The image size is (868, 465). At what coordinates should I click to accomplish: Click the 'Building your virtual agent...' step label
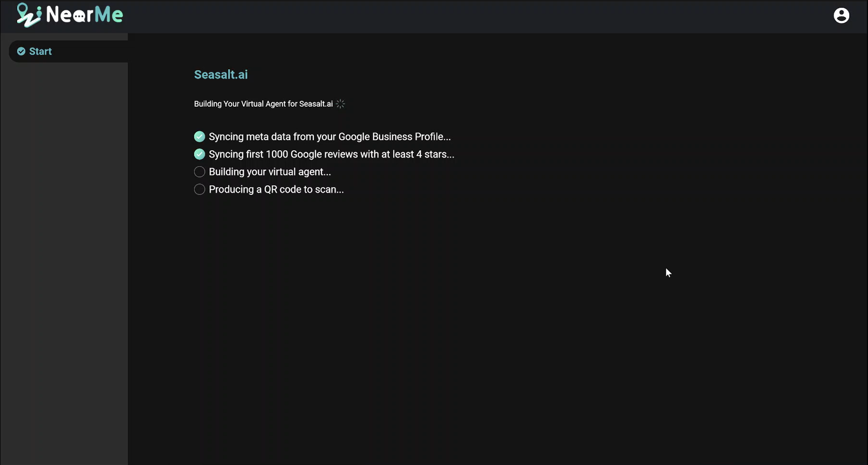point(269,172)
